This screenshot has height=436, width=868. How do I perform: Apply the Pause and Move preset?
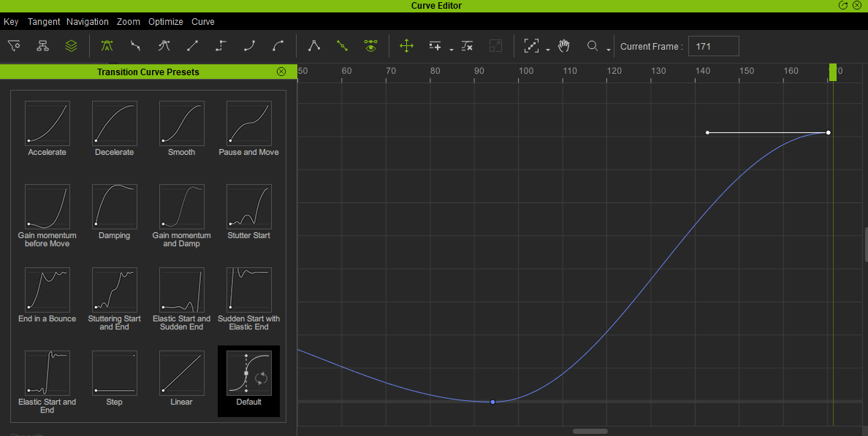pos(248,124)
